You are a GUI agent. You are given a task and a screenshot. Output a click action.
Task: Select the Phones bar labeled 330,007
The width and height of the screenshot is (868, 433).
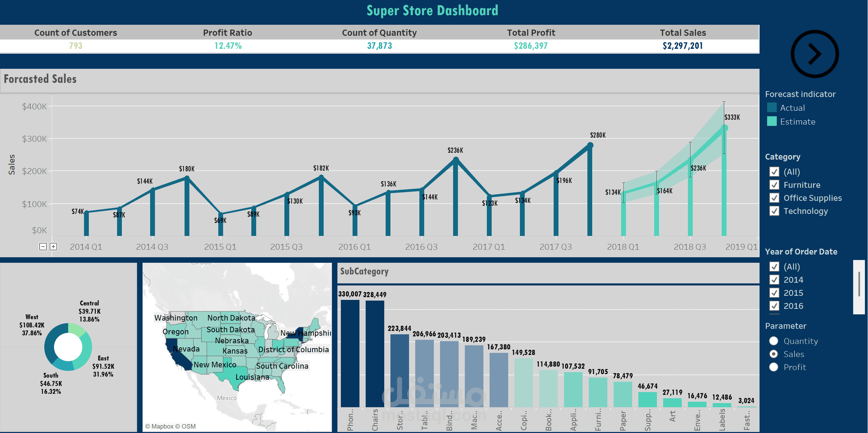coord(350,354)
